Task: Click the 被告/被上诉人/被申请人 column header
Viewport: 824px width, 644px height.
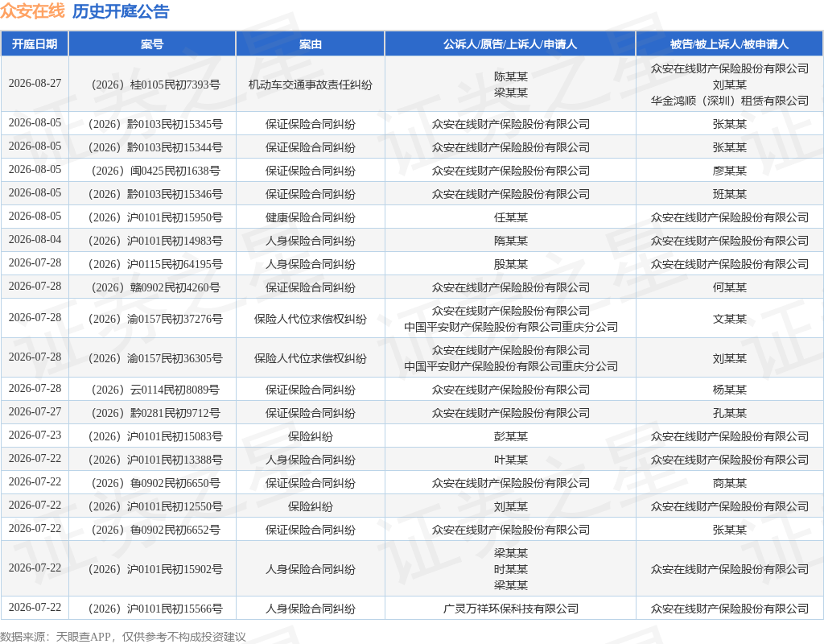Action: (x=729, y=44)
